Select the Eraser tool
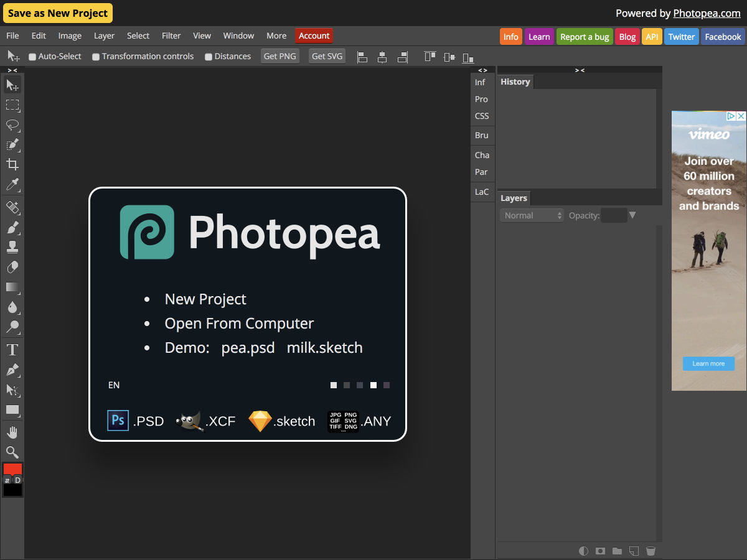Viewport: 747px width, 560px height. pyautogui.click(x=12, y=267)
